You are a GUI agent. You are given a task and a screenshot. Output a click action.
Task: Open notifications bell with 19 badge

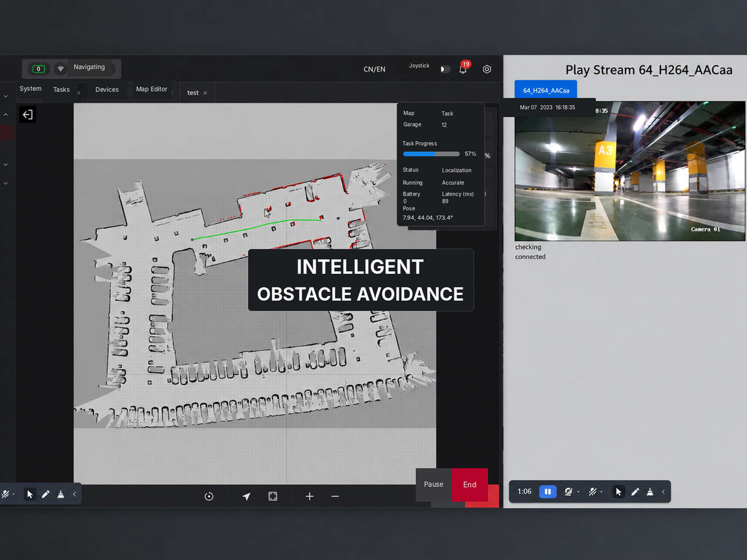coord(463,68)
